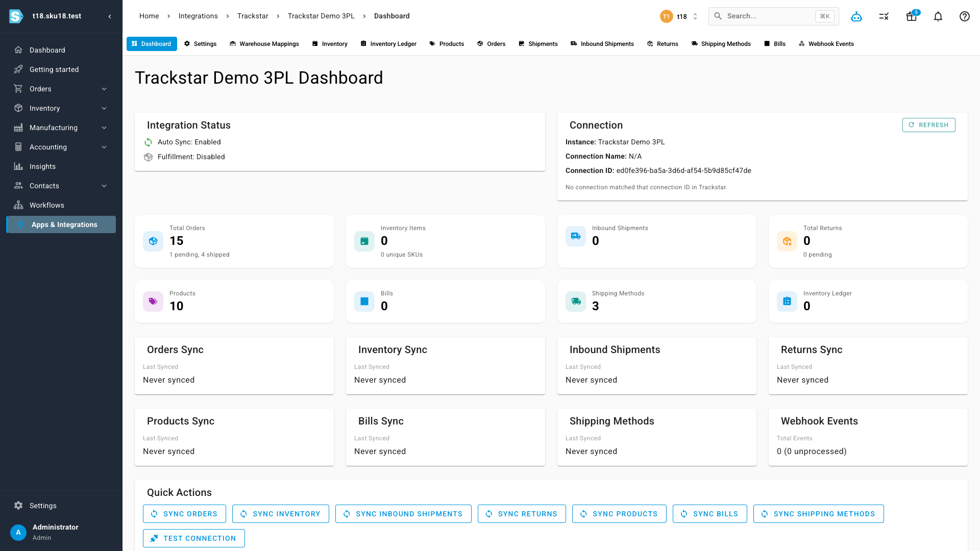Click the Shipping Methods card truck icon
Viewport: 980px width, 551px height.
pos(576,302)
